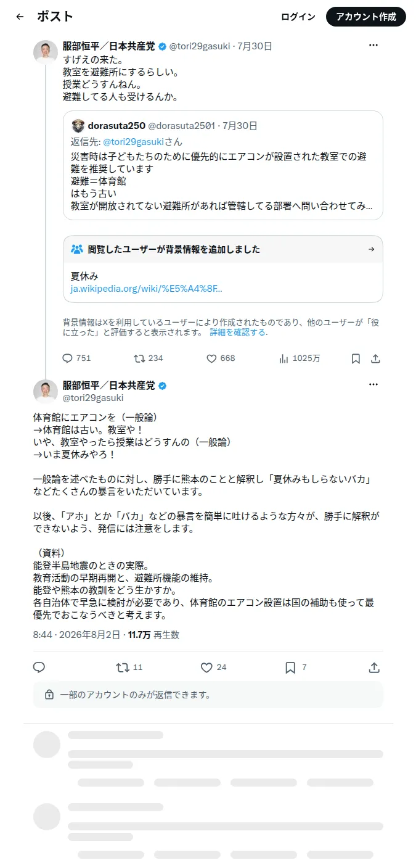Bookmark the second post showing 7 bookmarks
The width and height of the screenshot is (416, 868).
(290, 668)
